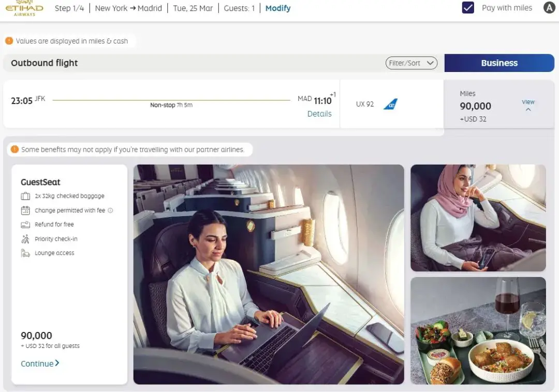The height and width of the screenshot is (392, 559).
Task: Click the calendar icon for change permitted
Action: pyautogui.click(x=25, y=210)
